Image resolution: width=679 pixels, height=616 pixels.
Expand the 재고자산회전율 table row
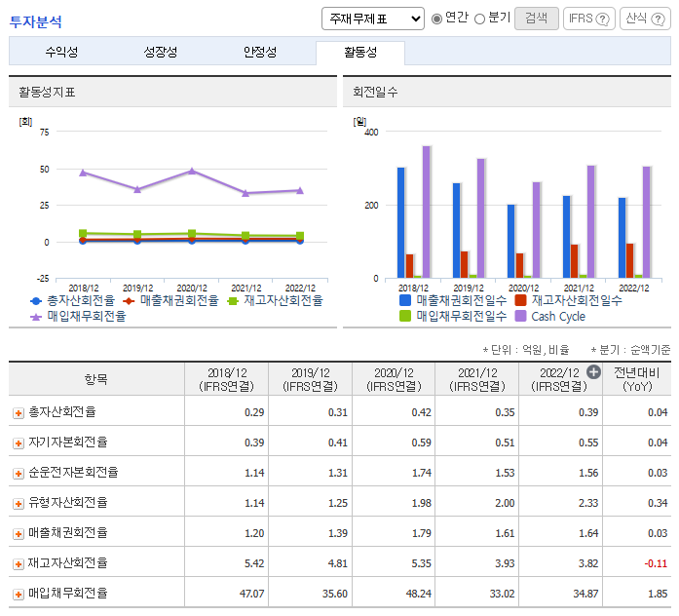click(x=19, y=564)
